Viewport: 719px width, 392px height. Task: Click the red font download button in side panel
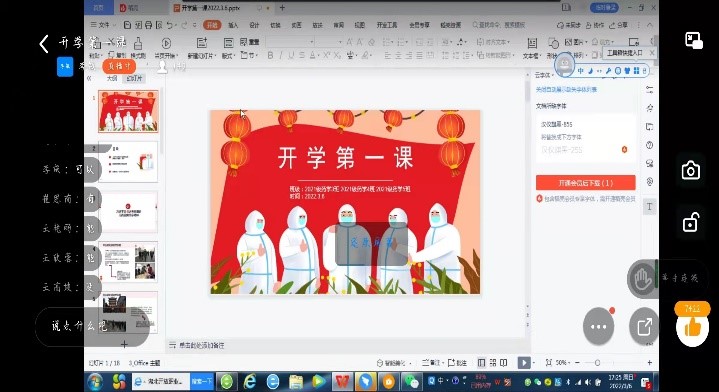(586, 182)
